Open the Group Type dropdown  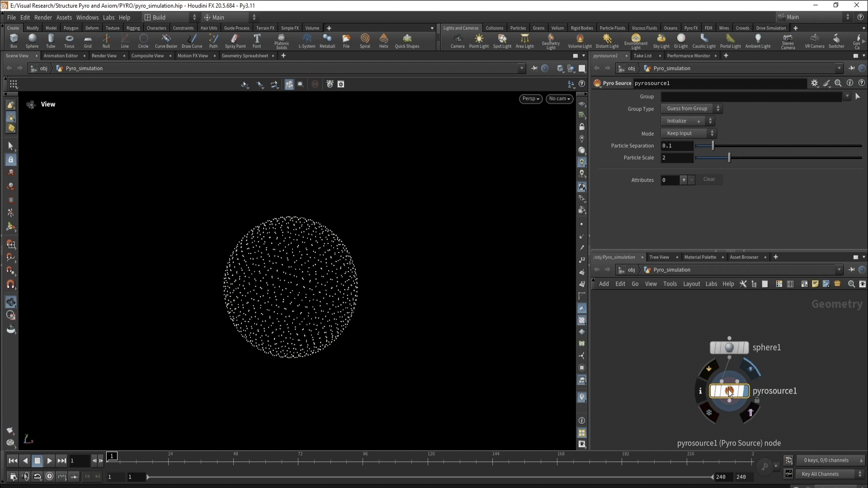[x=691, y=108]
